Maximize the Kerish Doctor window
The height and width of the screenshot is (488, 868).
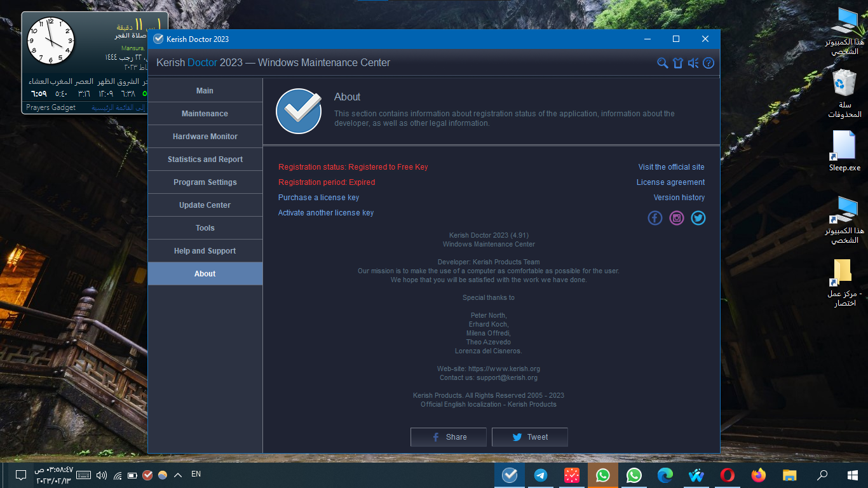[676, 39]
